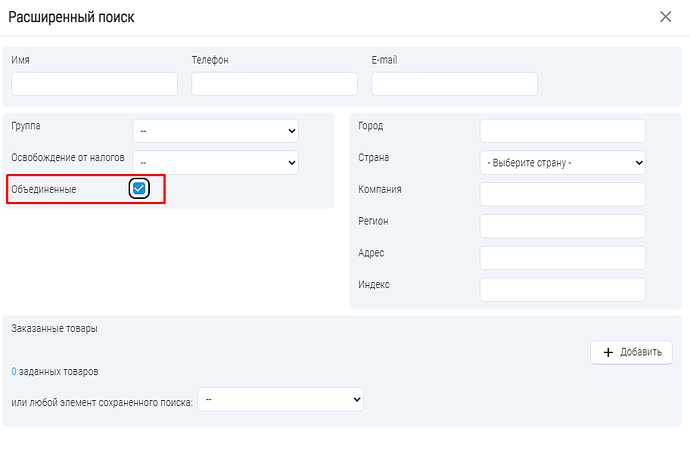Viewport: 690px width, 453px height.
Task: Select the Город text field
Action: point(563,130)
